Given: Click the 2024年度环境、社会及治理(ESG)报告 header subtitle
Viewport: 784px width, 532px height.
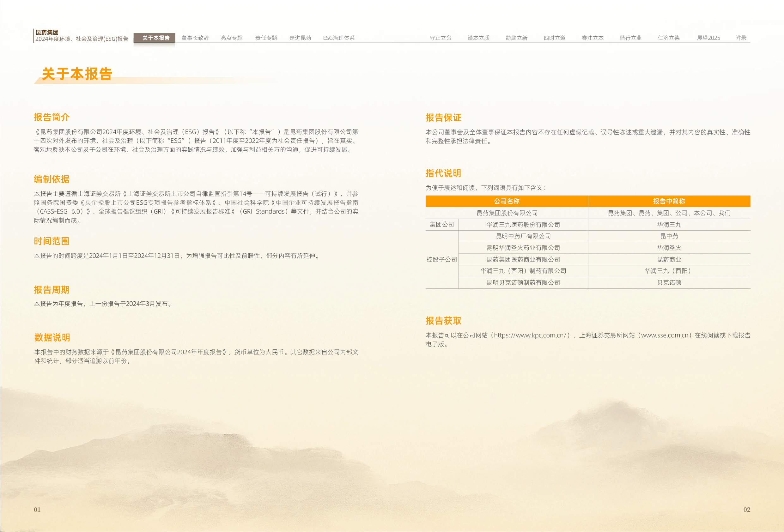Looking at the screenshot, I should click(x=82, y=39).
